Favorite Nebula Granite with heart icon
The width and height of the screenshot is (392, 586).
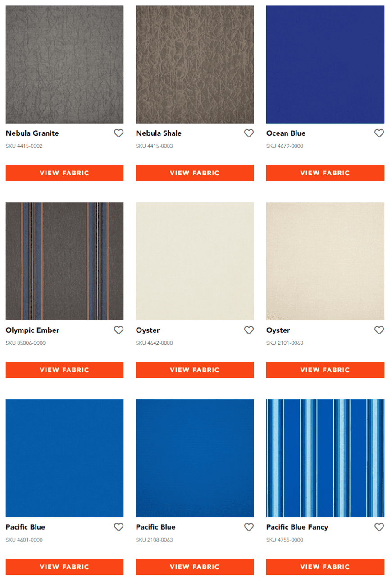[119, 133]
